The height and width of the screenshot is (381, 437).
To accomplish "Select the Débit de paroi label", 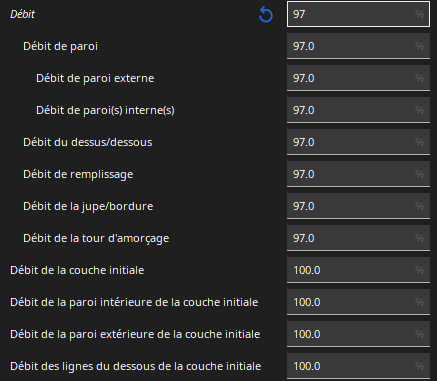I will coord(60,46).
